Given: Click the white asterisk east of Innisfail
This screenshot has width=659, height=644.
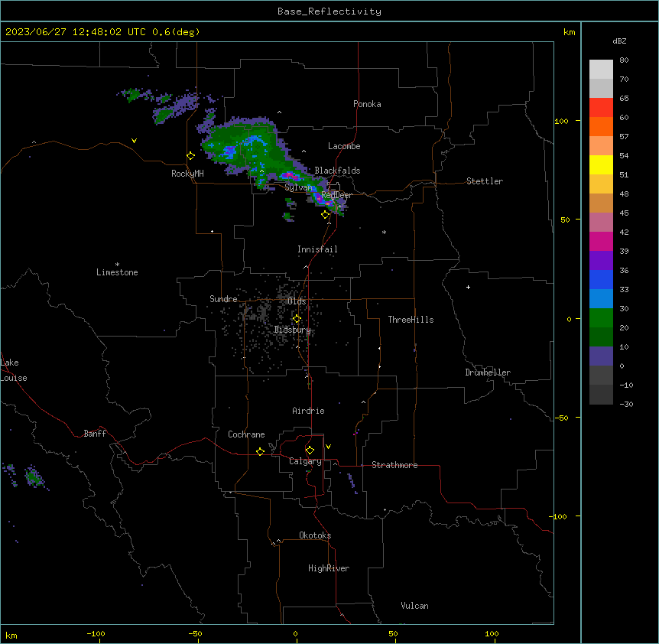Looking at the screenshot, I should click(384, 232).
